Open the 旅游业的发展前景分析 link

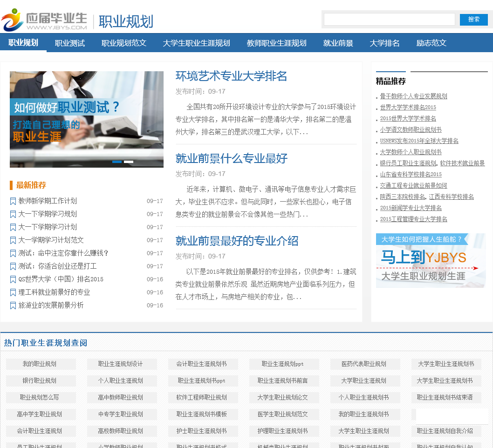click(51, 305)
